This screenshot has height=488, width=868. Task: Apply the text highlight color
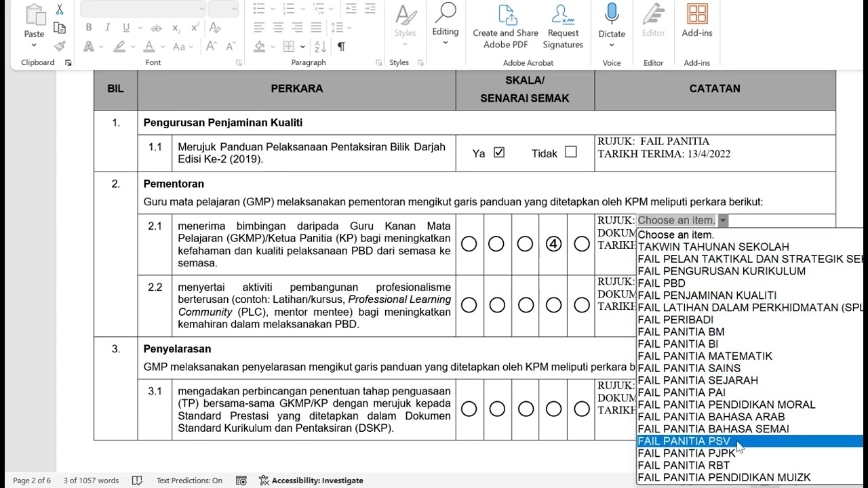[x=119, y=47]
